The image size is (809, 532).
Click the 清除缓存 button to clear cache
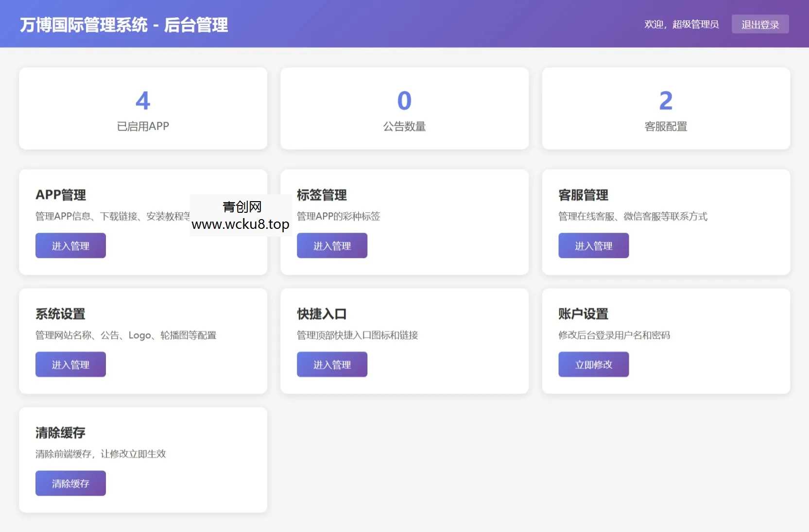coord(70,483)
